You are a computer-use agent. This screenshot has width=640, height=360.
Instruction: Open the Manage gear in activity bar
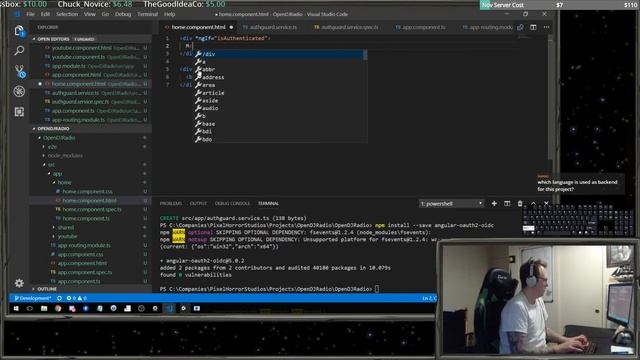pos(19,283)
